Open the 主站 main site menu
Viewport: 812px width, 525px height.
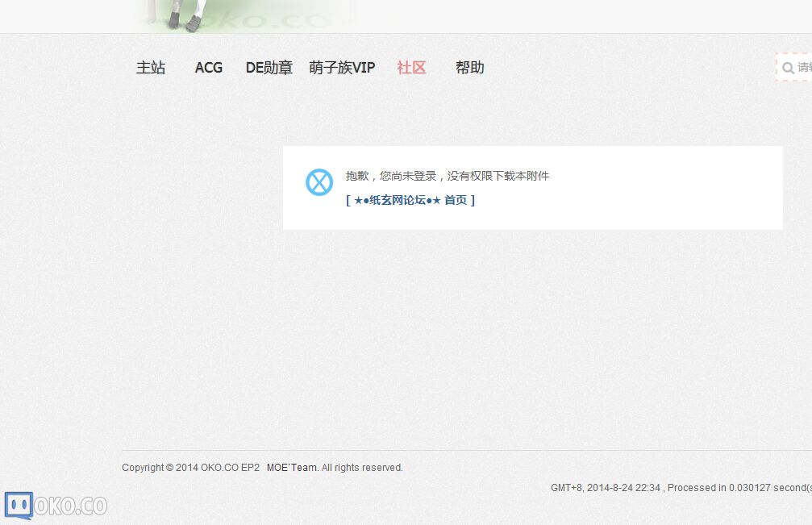[x=151, y=68]
